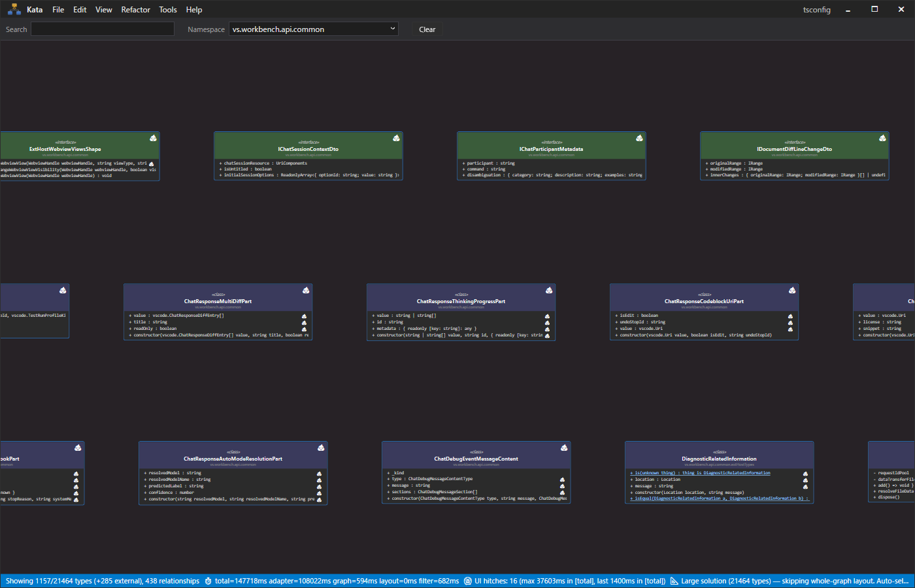This screenshot has width=915, height=588.
Task: Select the IDocumentDiffLineChangeDto card title
Action: click(x=795, y=149)
